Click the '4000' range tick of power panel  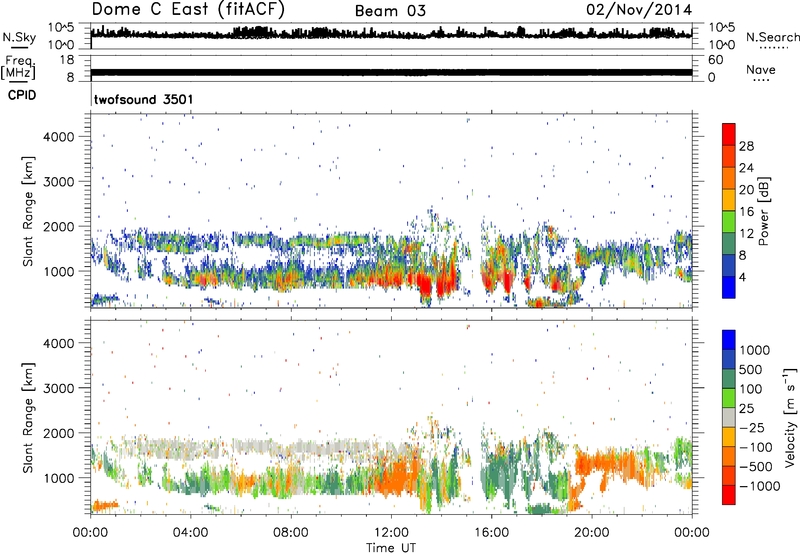click(58, 137)
